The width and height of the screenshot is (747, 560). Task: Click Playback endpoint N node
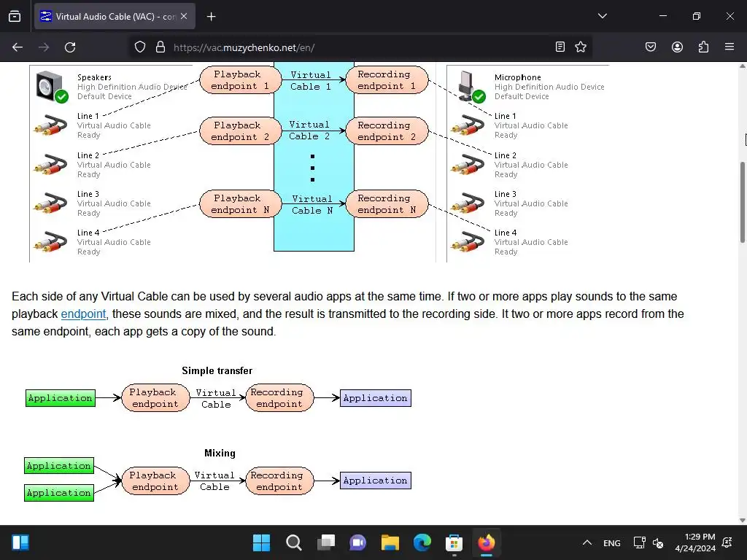240,204
